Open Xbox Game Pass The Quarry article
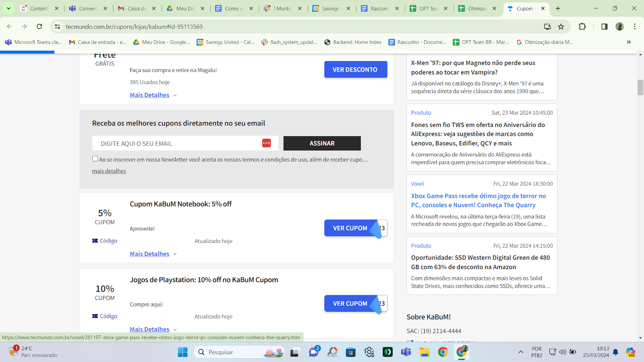Image resolution: width=644 pixels, height=362 pixels. (479, 200)
